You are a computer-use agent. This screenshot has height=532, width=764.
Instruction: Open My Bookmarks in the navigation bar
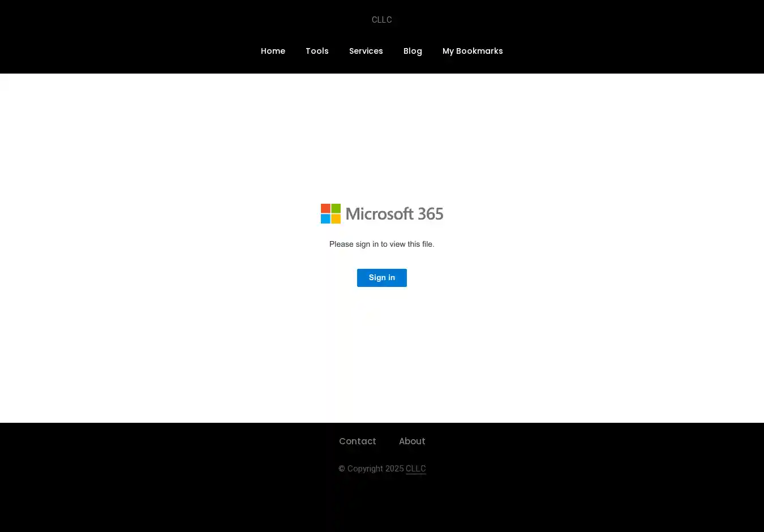(x=473, y=51)
